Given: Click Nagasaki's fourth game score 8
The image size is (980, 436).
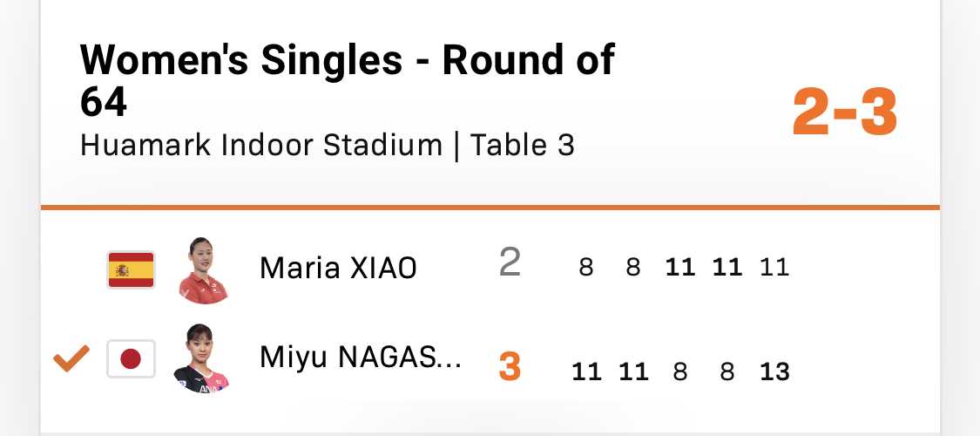Looking at the screenshot, I should pos(727,372).
